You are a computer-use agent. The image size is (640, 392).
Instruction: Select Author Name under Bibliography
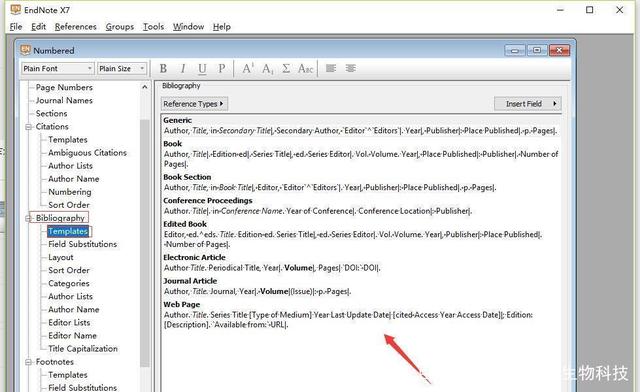tap(73, 310)
